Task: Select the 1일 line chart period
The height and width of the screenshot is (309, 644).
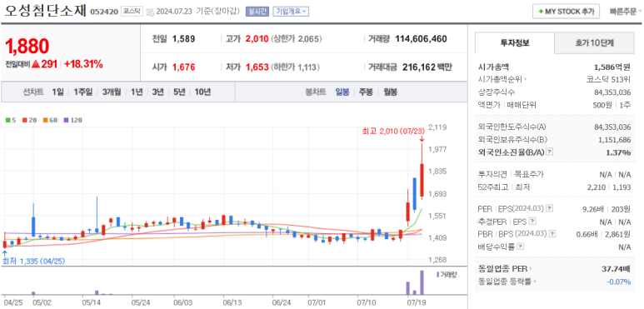Action: coord(57,92)
